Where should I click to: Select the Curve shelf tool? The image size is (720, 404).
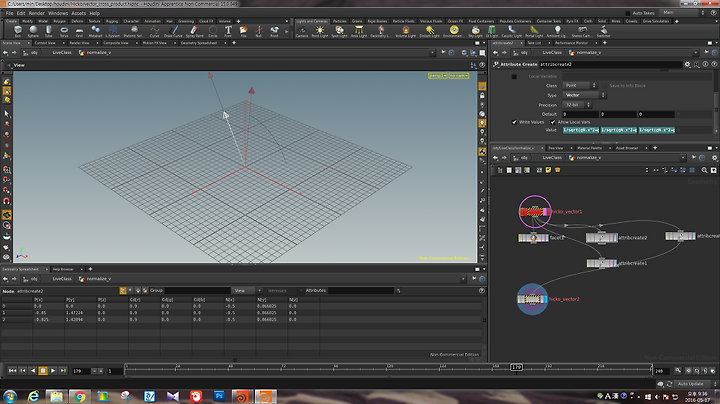(155, 31)
